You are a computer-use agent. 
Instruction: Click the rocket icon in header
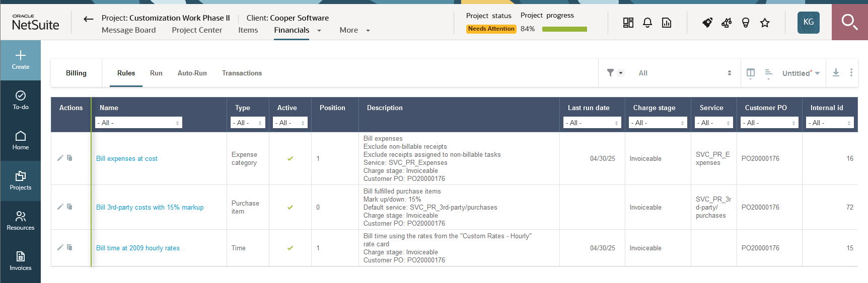click(x=707, y=23)
